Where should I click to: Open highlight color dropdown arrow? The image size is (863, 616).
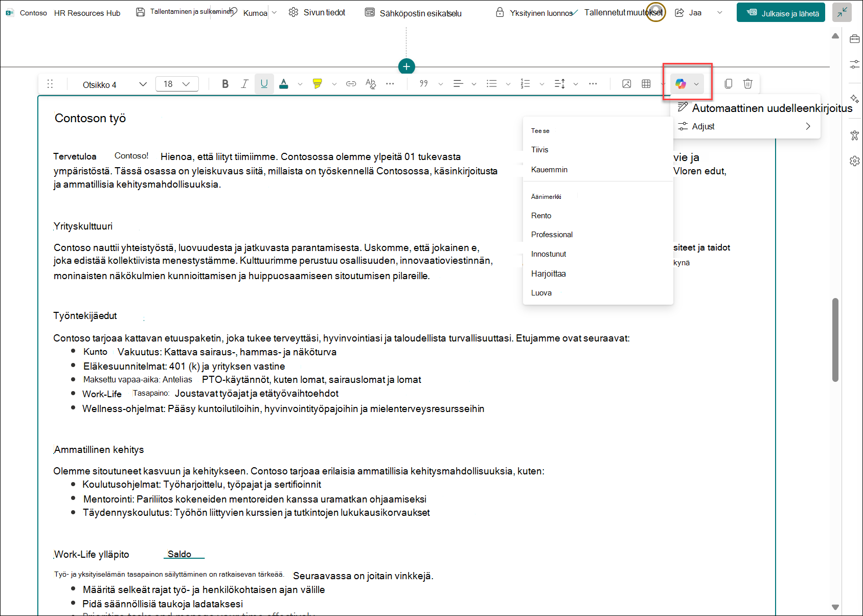[334, 84]
